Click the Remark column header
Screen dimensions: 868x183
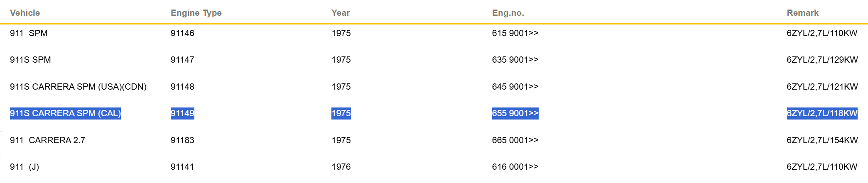point(802,13)
